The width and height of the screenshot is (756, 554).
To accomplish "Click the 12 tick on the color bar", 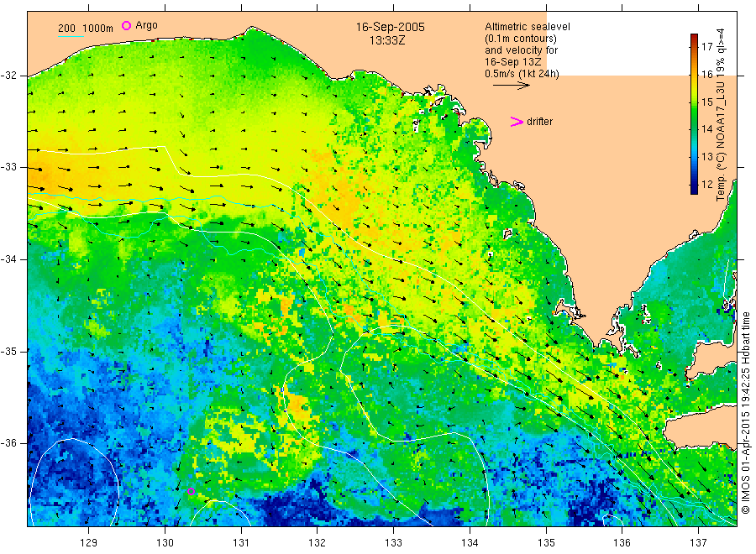I will click(x=707, y=184).
